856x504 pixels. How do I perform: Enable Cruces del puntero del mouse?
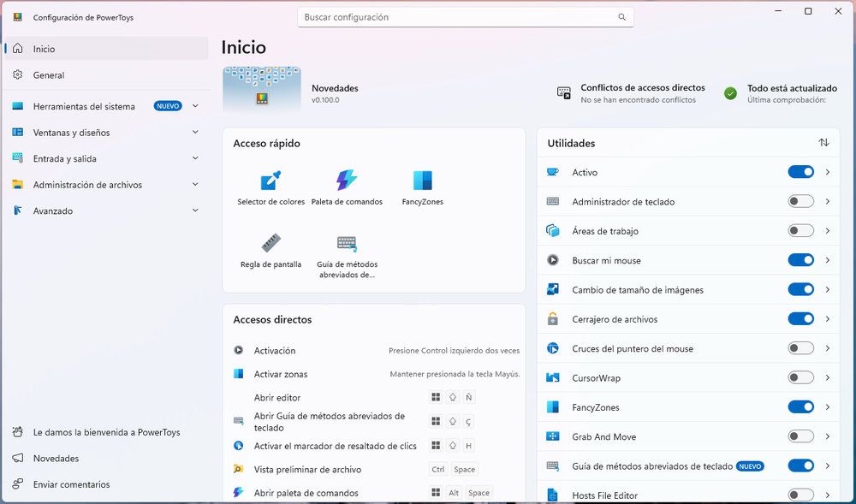[x=801, y=348]
